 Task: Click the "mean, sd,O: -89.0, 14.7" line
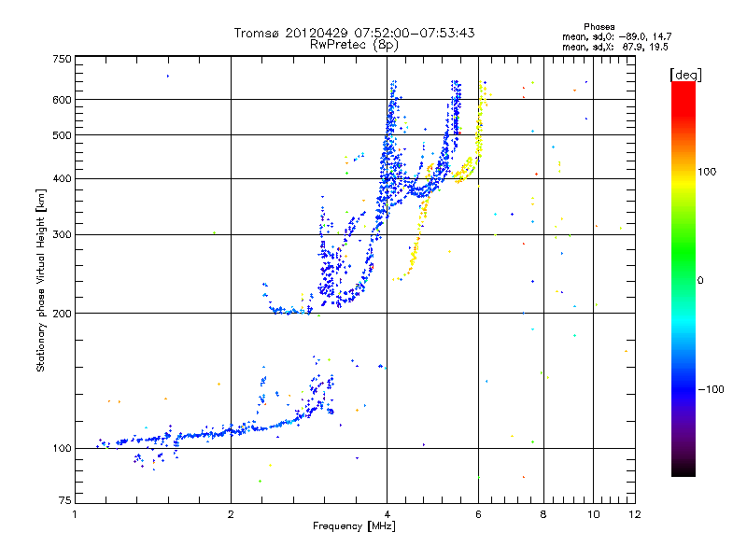pyautogui.click(x=617, y=36)
